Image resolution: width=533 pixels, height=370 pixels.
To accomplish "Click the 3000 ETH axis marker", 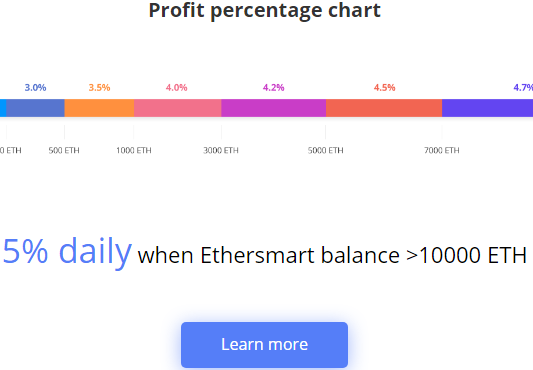I will pos(221,150).
